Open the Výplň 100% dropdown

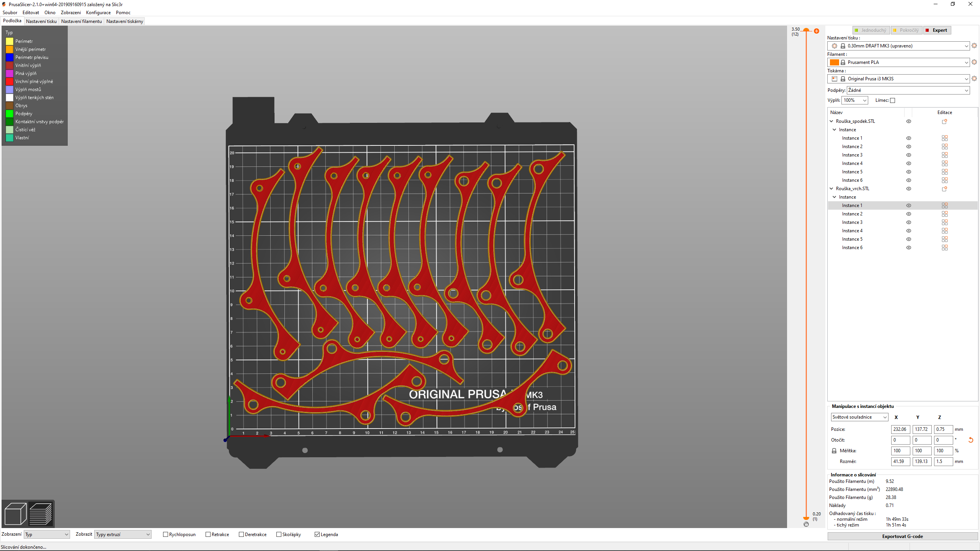(854, 100)
